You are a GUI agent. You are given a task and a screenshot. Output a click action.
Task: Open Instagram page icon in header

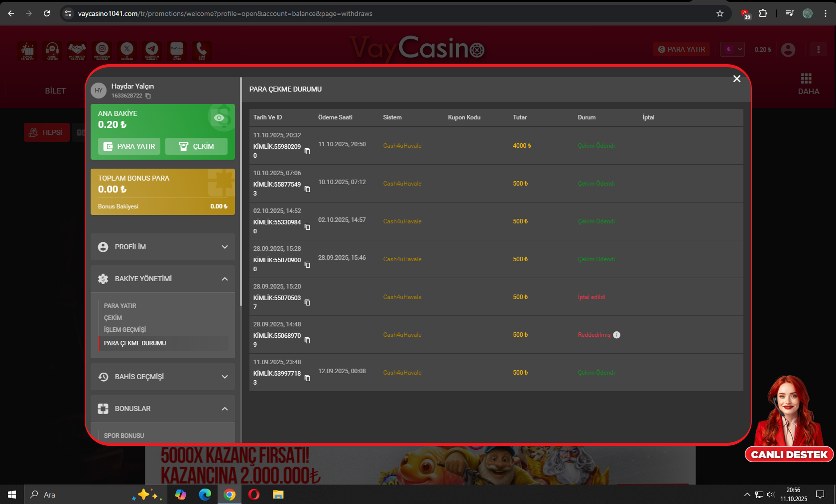pyautogui.click(x=102, y=50)
